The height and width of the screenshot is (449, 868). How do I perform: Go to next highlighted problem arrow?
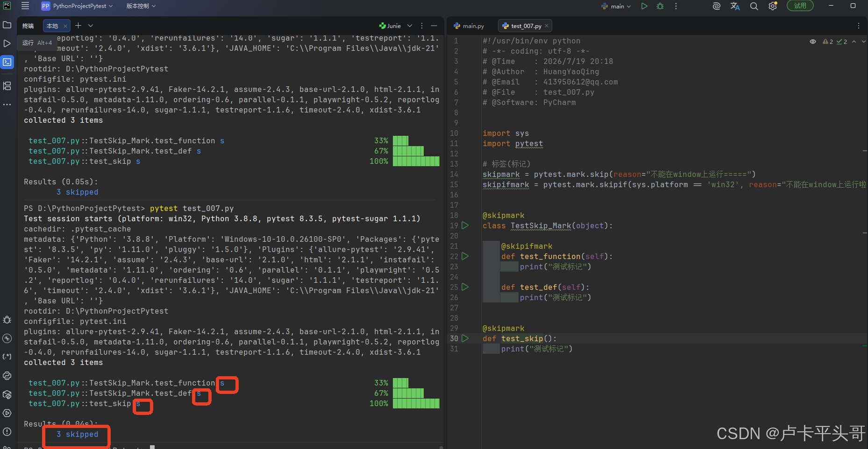(864, 42)
